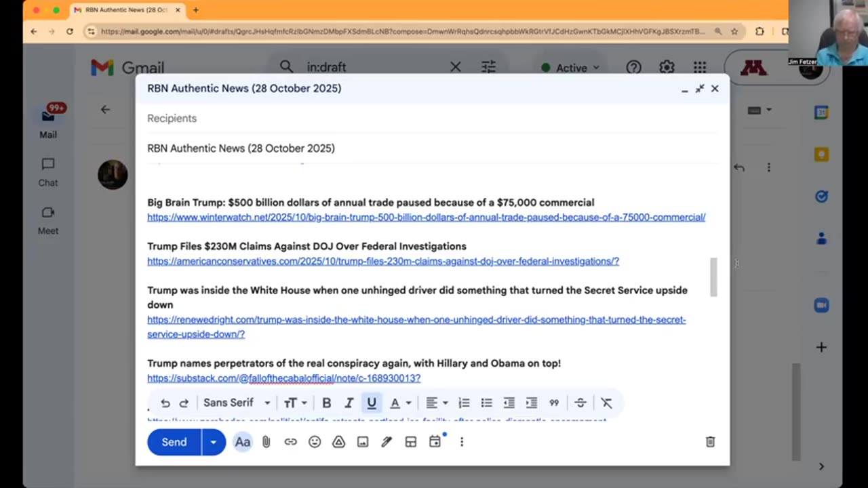Insert a link into the draft
Screen dimensions: 868x488
290,442
